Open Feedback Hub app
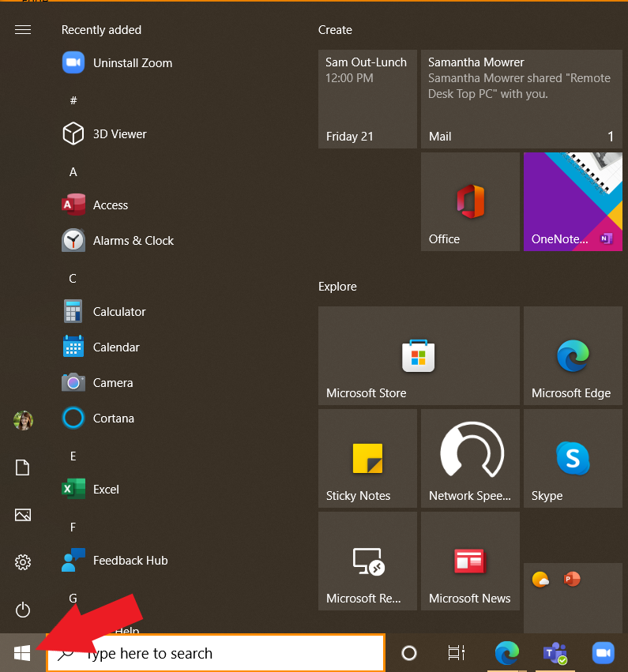This screenshot has height=672, width=628. coord(115,561)
